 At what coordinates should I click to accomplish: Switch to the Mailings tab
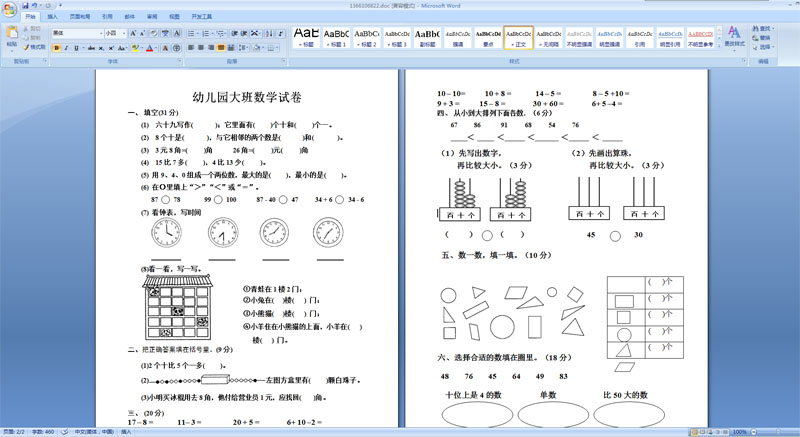tap(130, 17)
